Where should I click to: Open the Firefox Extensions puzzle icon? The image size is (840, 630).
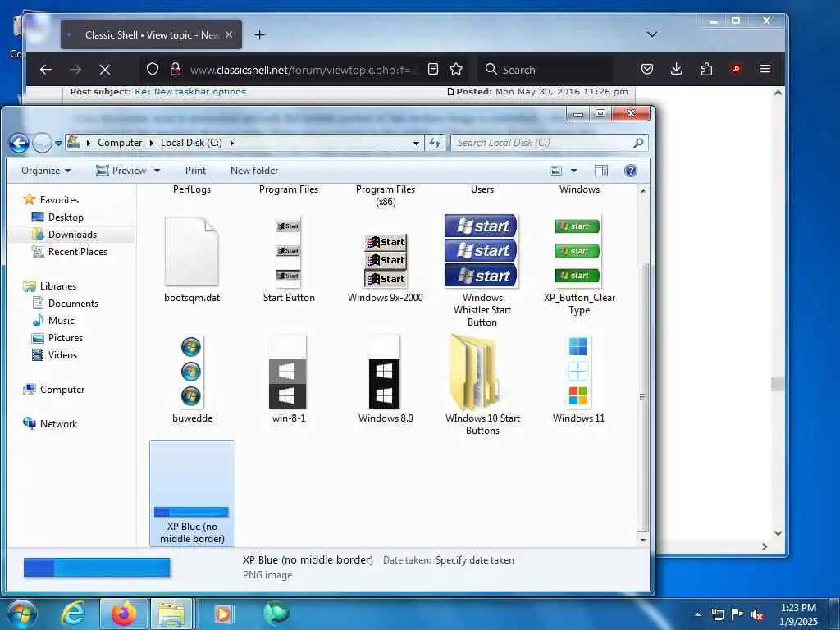pos(706,69)
